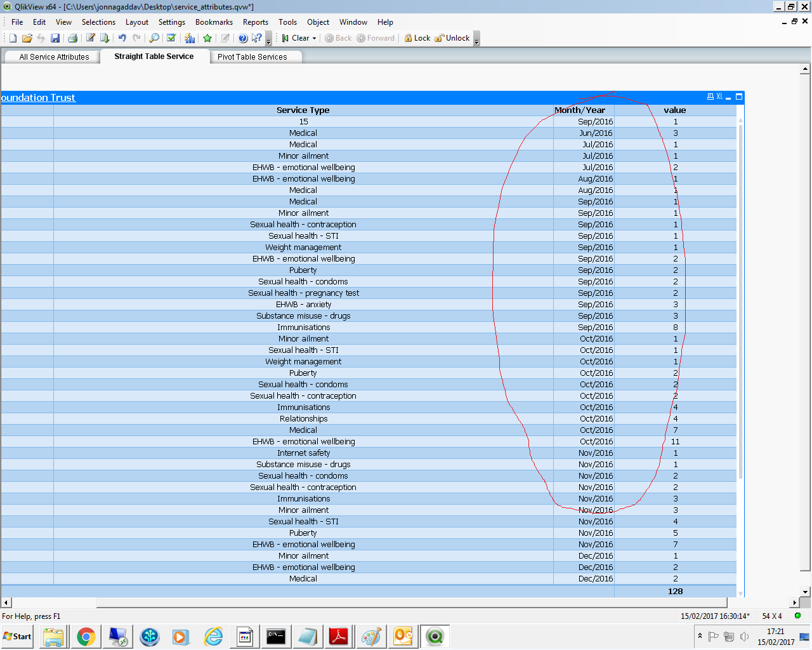Screen dimensions: 812x650
Task: Select the Straight Table Service tab
Action: coord(154,56)
